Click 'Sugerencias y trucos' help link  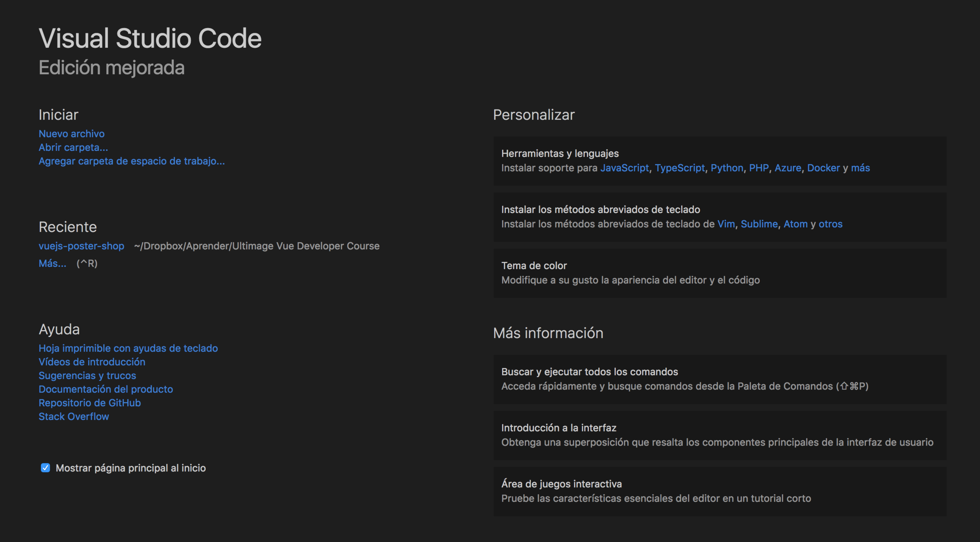point(87,375)
